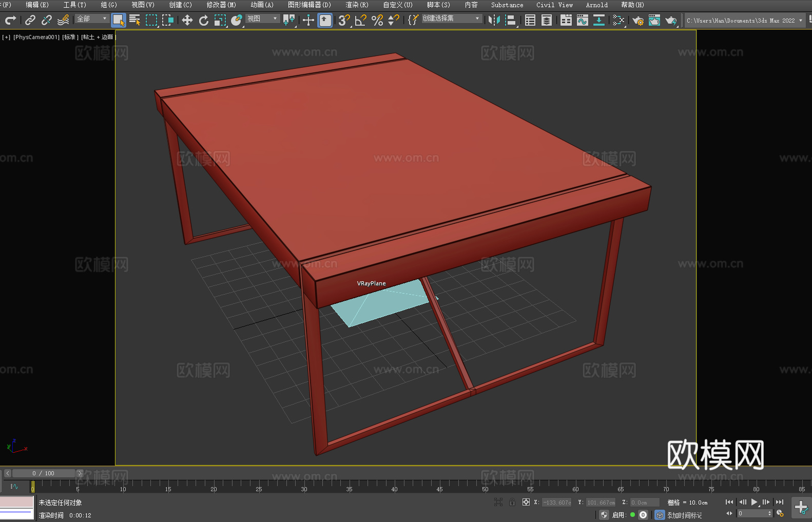Play the animation

coord(755,502)
